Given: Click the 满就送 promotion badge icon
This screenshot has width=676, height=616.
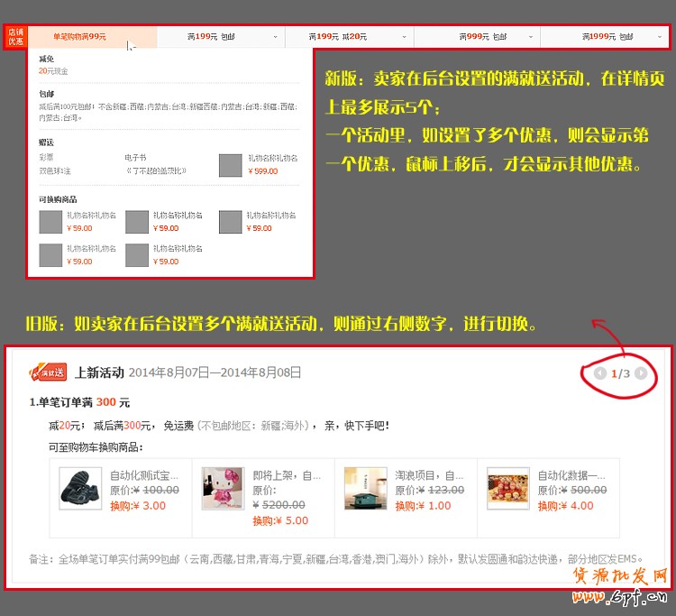Looking at the screenshot, I should (48, 372).
